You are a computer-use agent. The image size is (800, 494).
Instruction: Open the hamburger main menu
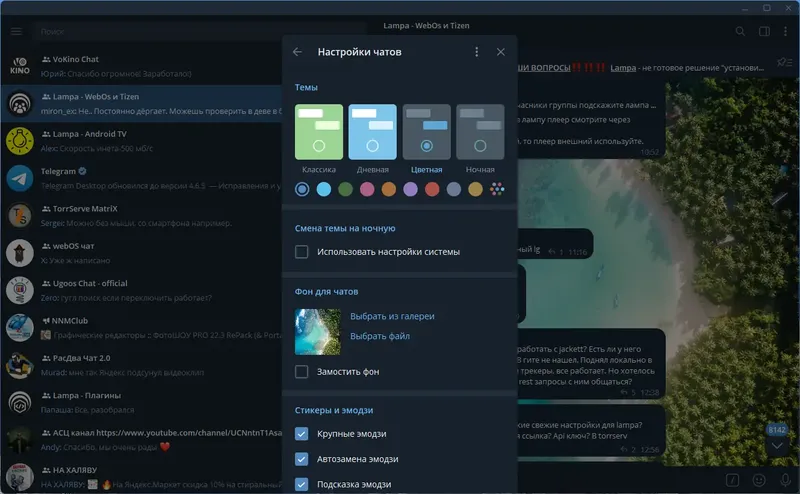click(x=16, y=32)
